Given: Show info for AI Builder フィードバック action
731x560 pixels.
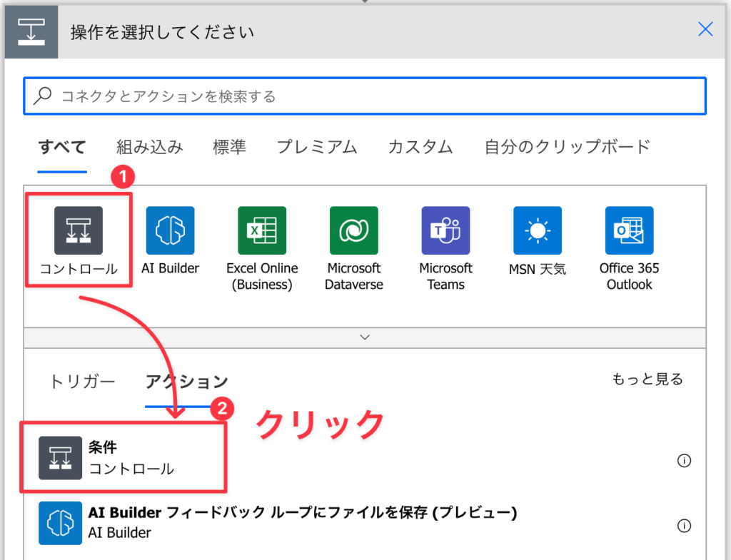Looking at the screenshot, I should pyautogui.click(x=684, y=526).
